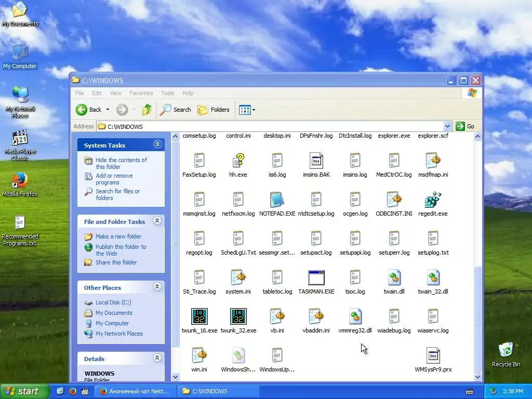Click Share this folder link
The image size is (532, 399).
click(x=116, y=262)
